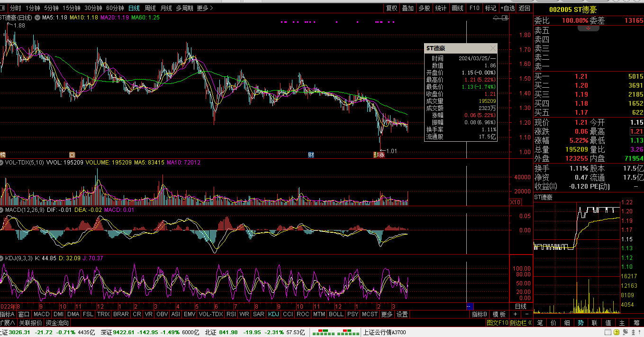
Task: Open 资金流向 capital flow
Action: click(x=57, y=323)
